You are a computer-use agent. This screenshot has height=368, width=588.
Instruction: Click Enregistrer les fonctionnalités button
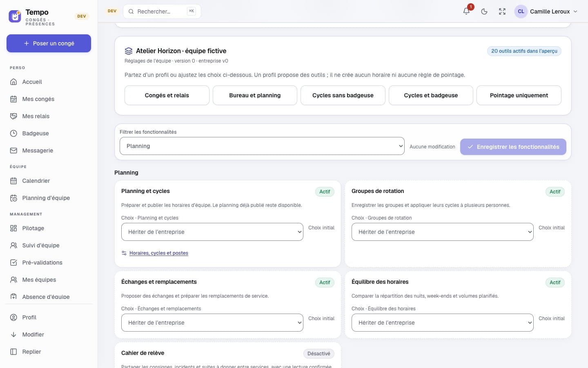(x=513, y=147)
